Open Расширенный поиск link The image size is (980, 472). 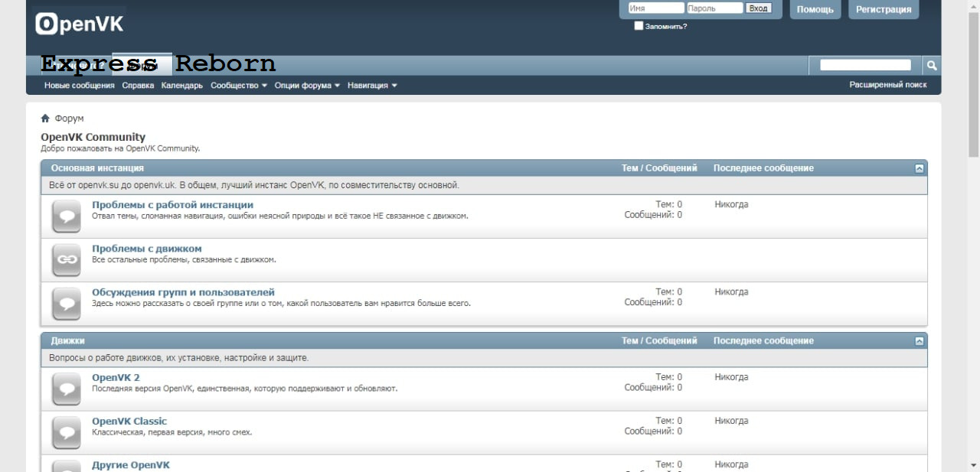[x=888, y=85]
